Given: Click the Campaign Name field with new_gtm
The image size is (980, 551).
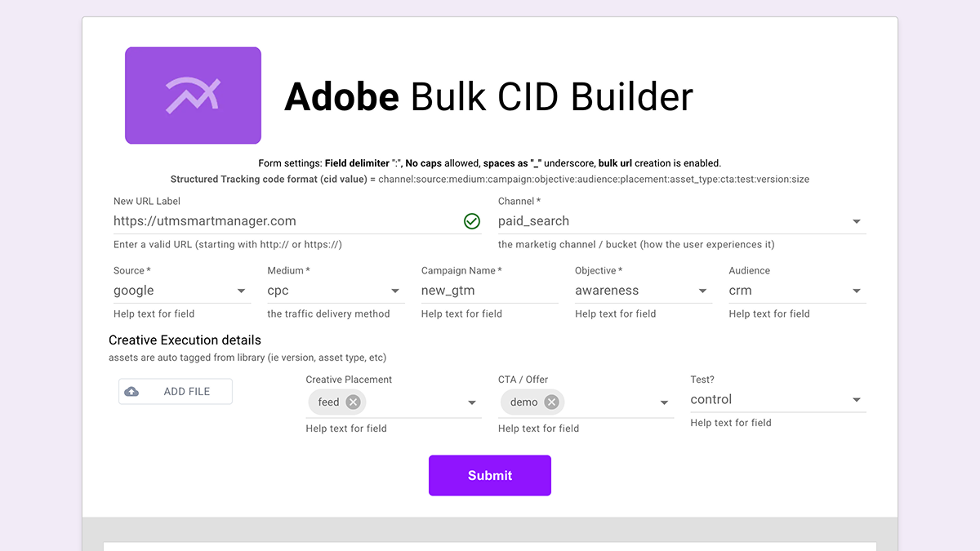Looking at the screenshot, I should tap(490, 291).
